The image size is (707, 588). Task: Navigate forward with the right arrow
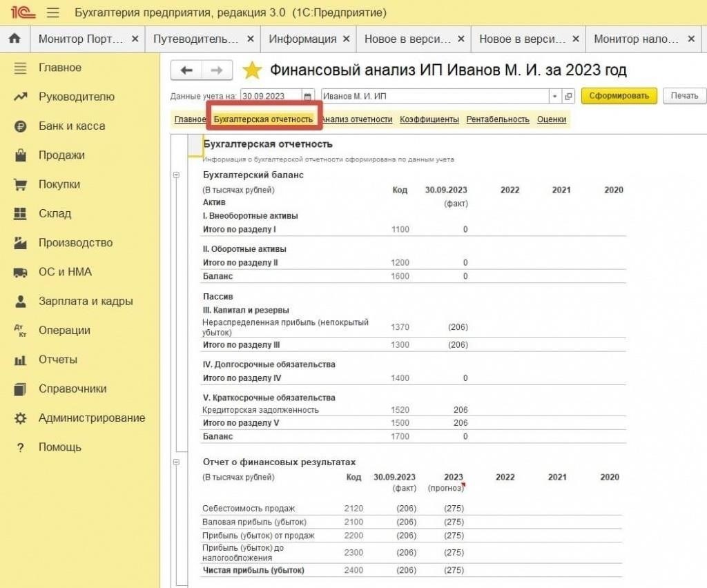217,70
